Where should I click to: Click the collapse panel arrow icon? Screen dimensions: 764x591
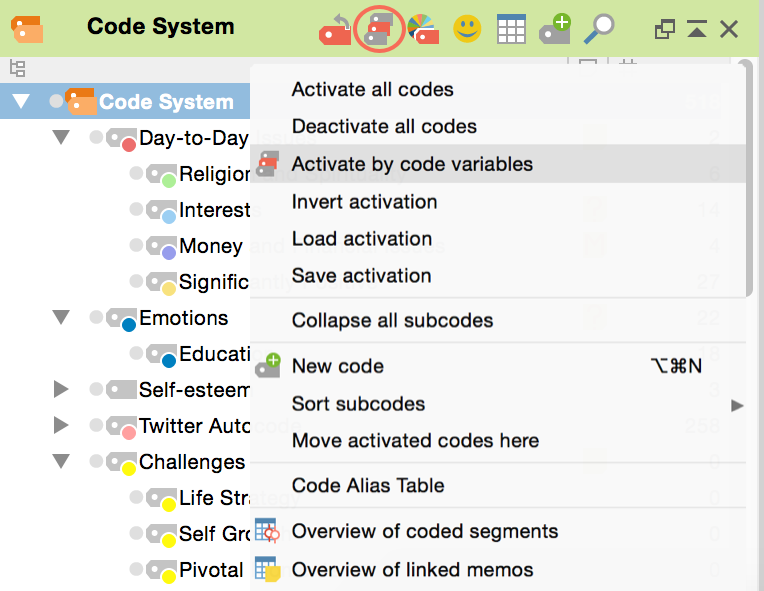697,29
